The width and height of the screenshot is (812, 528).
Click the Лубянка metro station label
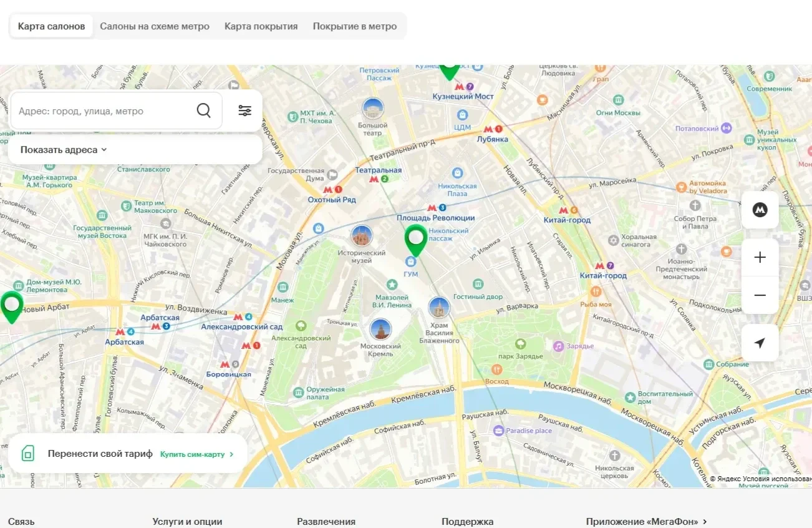pos(493,139)
